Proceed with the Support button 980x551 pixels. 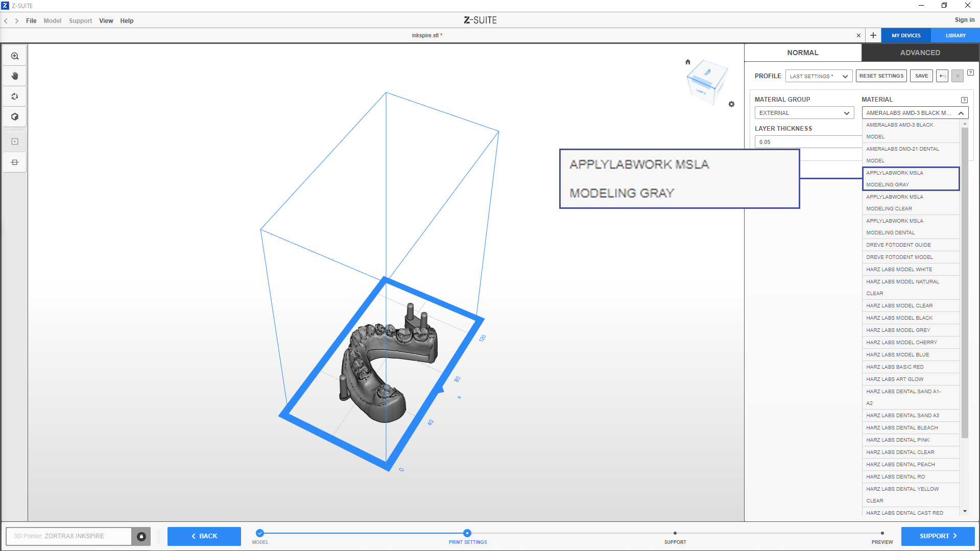(937, 536)
